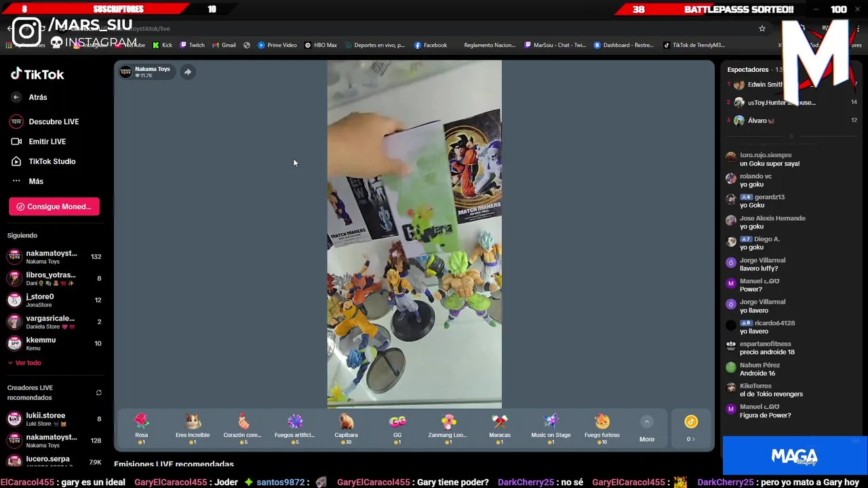Screen dimensions: 868x488
Task: Open Prime Video bookmark
Action: (277, 45)
